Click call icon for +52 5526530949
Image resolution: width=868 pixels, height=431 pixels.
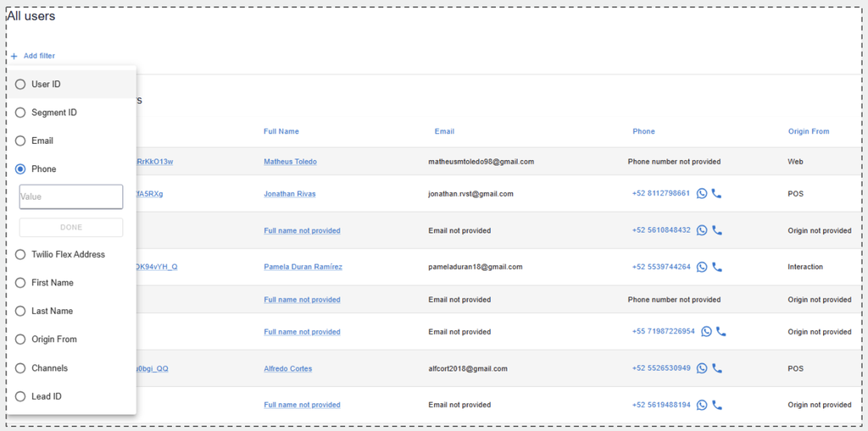click(x=717, y=368)
